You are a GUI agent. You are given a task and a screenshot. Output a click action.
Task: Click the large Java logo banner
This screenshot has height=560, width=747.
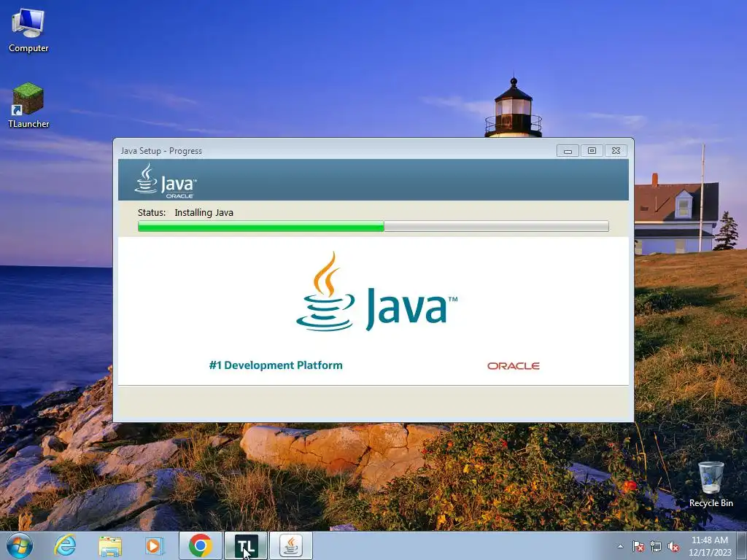point(377,292)
